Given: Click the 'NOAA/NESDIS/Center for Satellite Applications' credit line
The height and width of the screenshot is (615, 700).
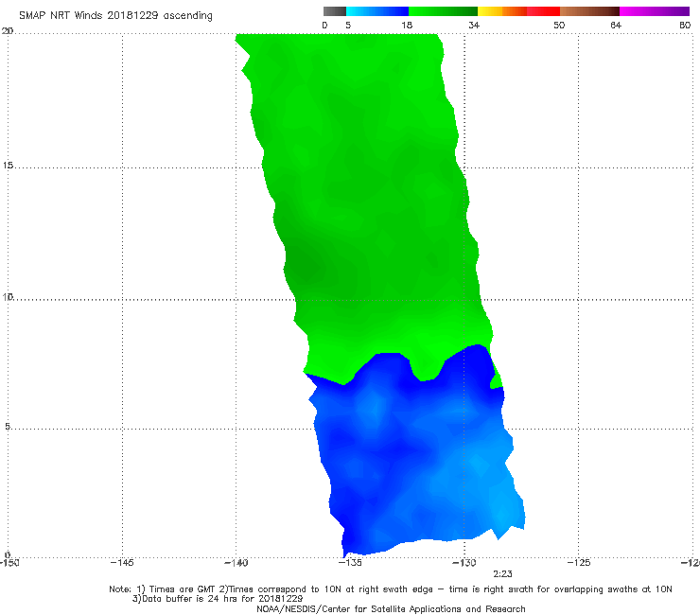Looking at the screenshot, I should (391, 608).
